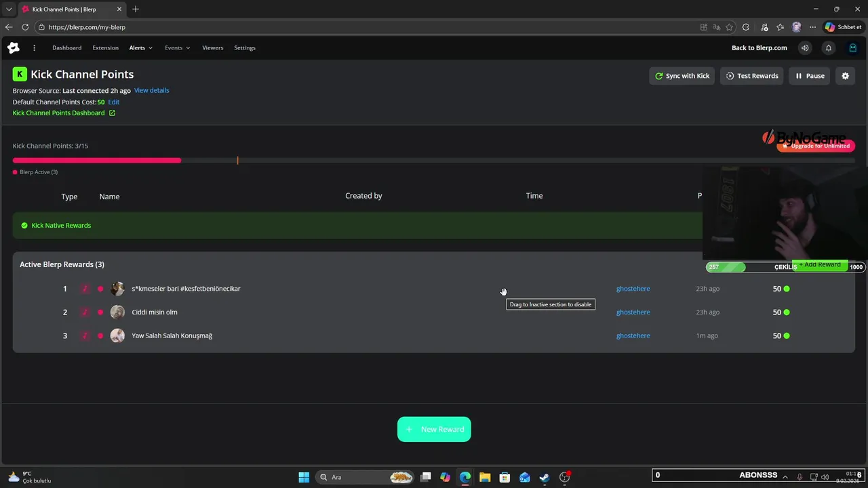Screen dimensions: 868x488
Task: Open the Dashboard nav item
Action: (x=67, y=48)
